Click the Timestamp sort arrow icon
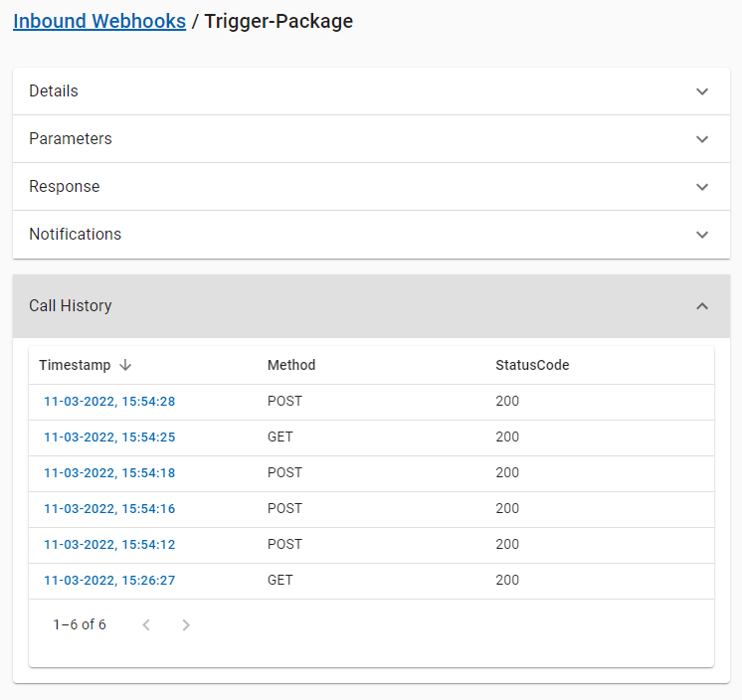This screenshot has height=700, width=742. (125, 365)
